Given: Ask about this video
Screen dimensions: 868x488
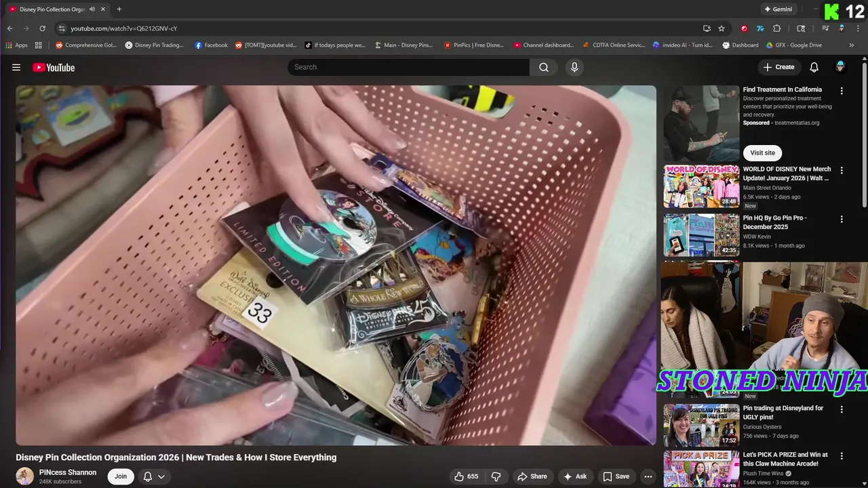Looking at the screenshot, I should pyautogui.click(x=574, y=476).
